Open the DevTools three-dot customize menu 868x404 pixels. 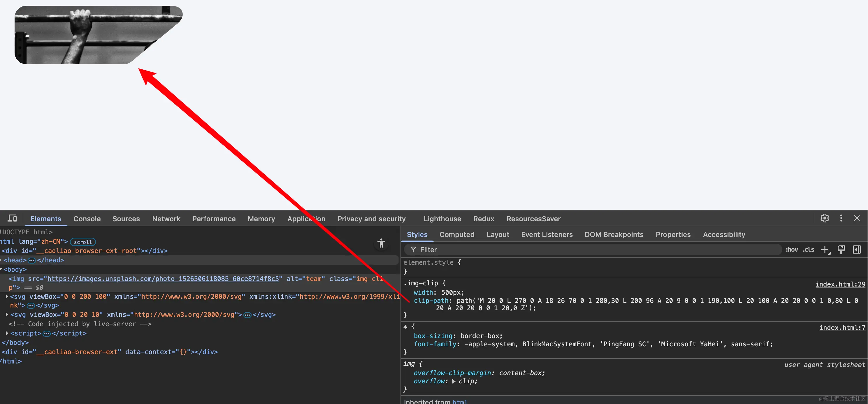(x=841, y=218)
